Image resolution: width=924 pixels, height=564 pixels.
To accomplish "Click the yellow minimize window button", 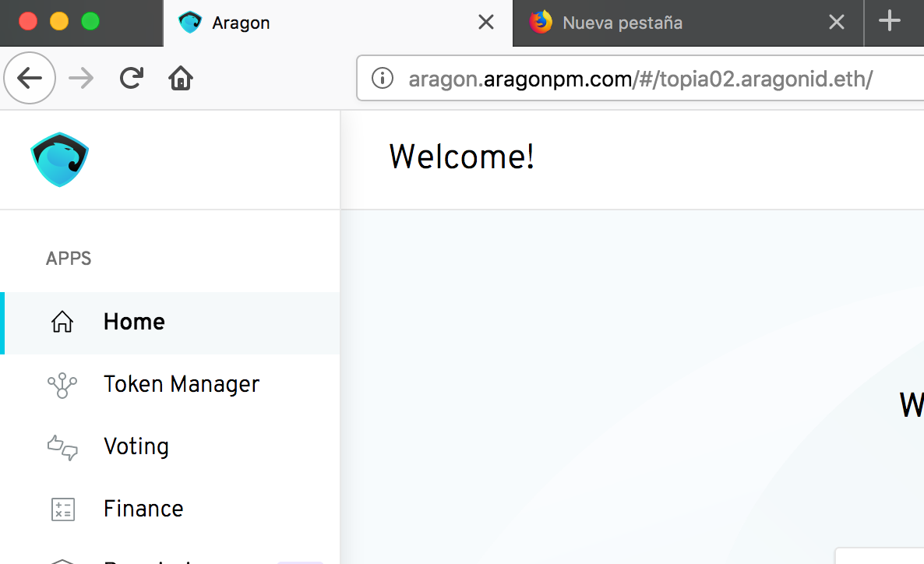I will pos(59,21).
